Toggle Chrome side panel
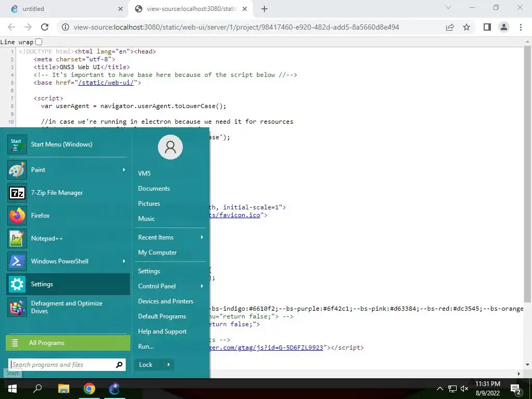 (487, 27)
